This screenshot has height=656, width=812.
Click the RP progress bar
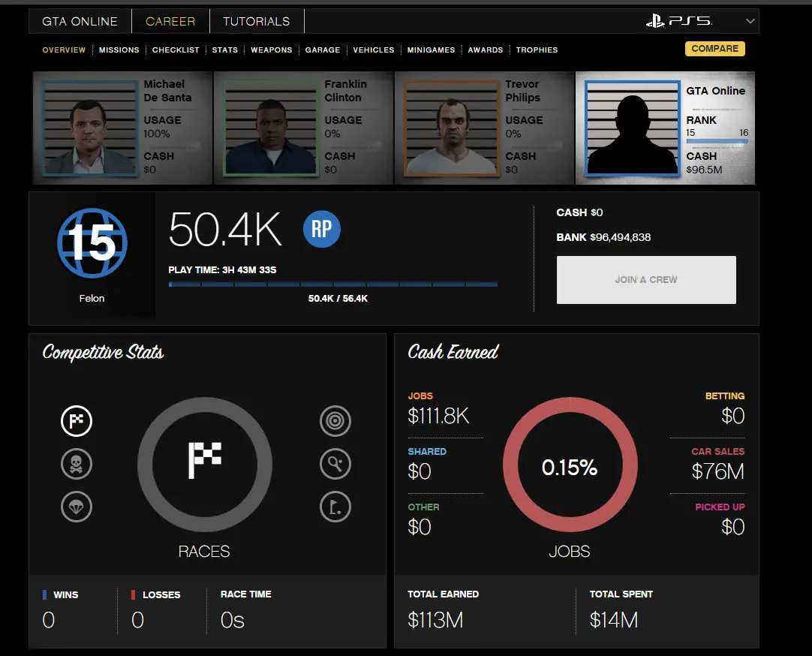point(333,284)
